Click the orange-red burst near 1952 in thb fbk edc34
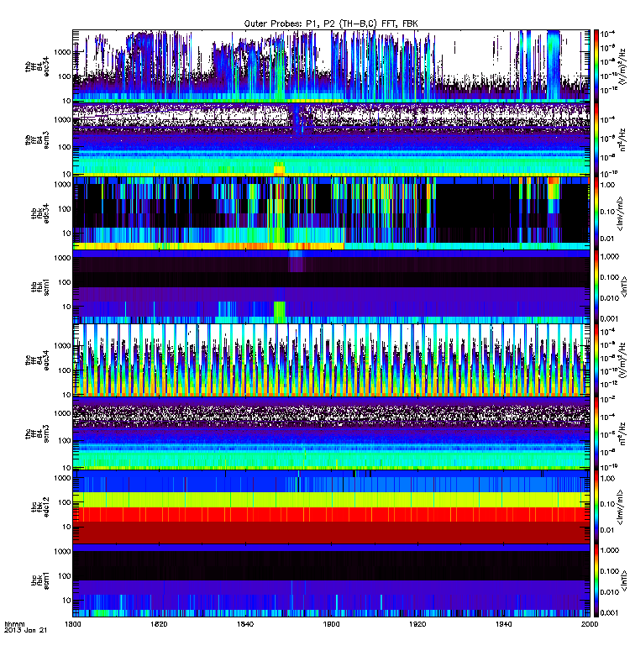The image size is (630, 672). (554, 181)
